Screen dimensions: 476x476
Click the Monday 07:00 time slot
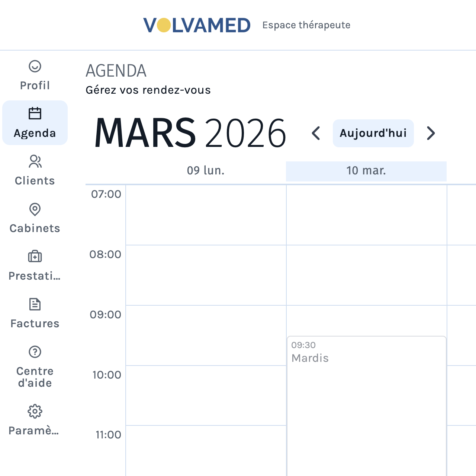pos(206,215)
